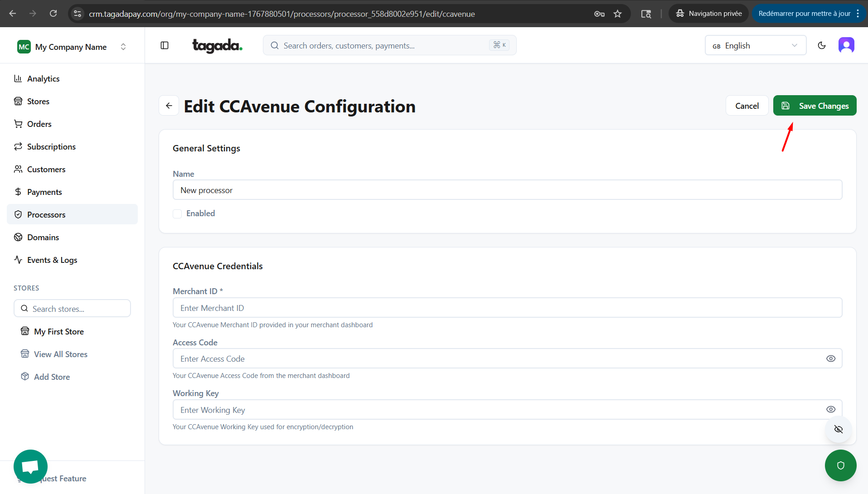Show the Access Code value

point(830,358)
